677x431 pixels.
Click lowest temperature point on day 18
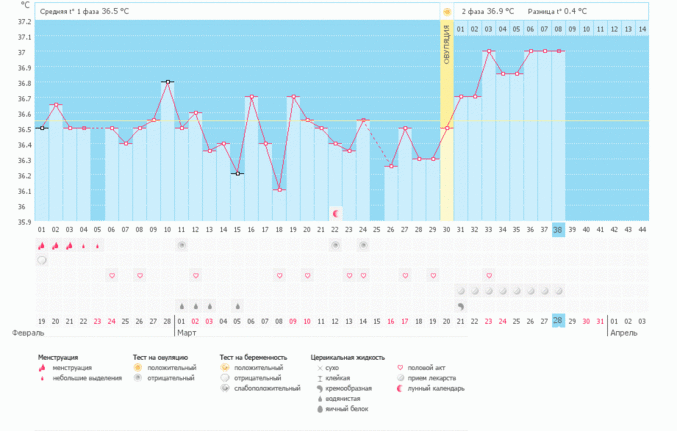coord(279,189)
